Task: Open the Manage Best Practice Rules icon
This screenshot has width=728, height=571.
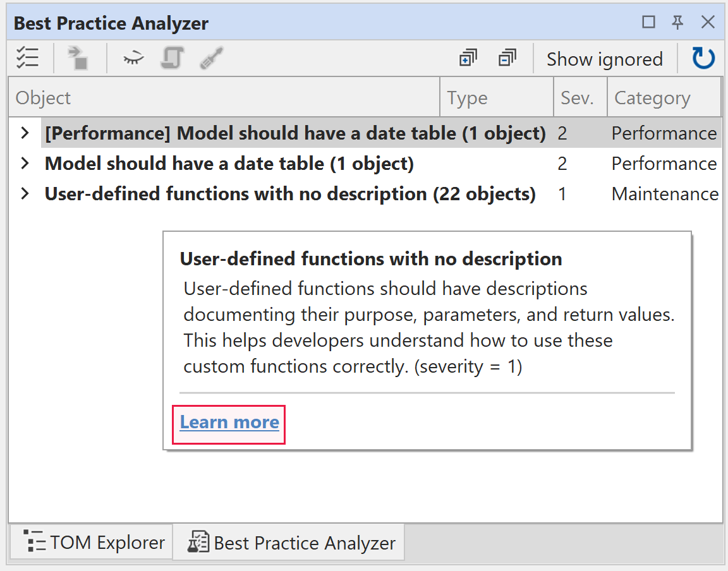Action: pos(28,57)
